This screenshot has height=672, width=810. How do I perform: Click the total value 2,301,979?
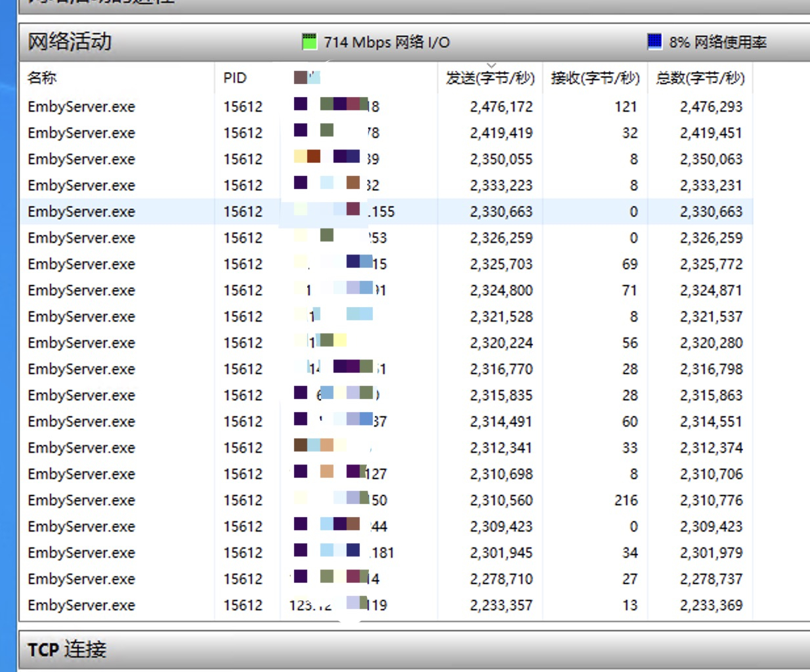[x=712, y=553]
